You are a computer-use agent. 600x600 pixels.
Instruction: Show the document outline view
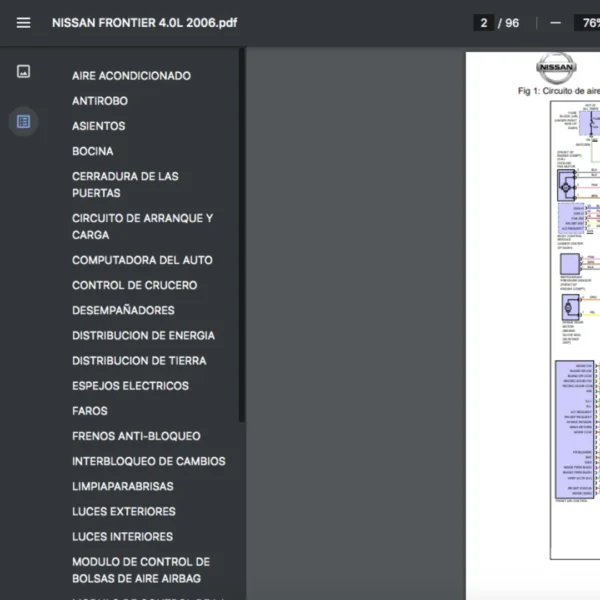[x=23, y=121]
